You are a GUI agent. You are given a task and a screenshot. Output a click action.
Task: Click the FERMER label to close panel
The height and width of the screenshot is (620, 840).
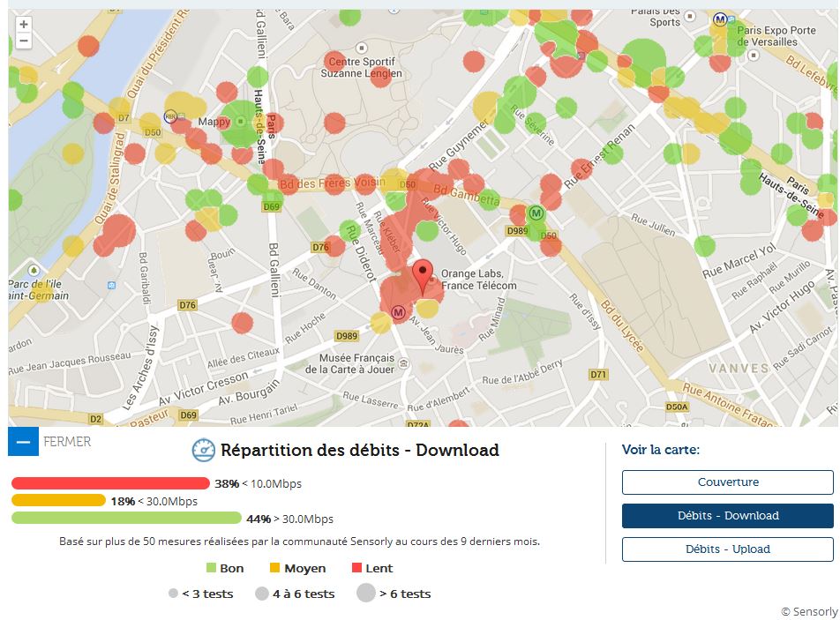[x=67, y=442]
